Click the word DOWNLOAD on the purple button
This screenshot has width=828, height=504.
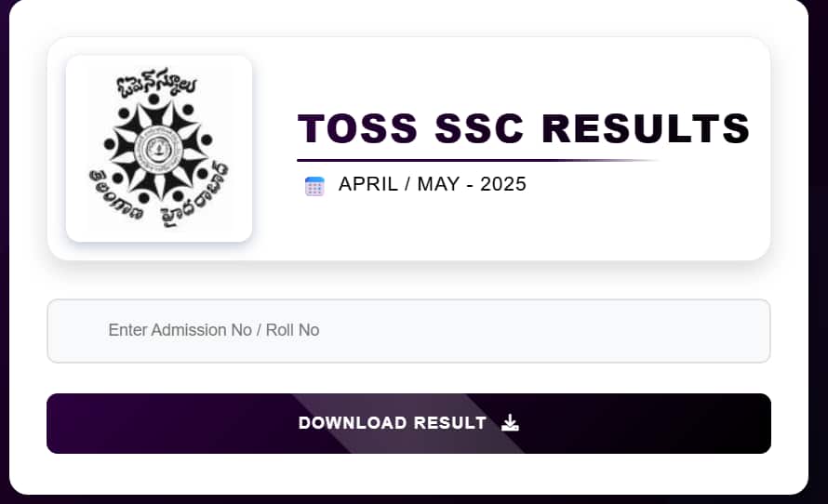353,423
